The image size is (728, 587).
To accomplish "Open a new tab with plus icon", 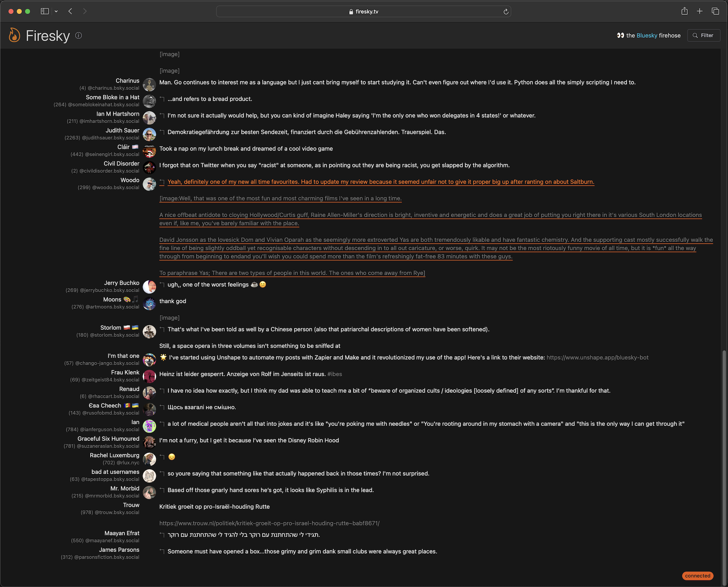I will tap(699, 11).
